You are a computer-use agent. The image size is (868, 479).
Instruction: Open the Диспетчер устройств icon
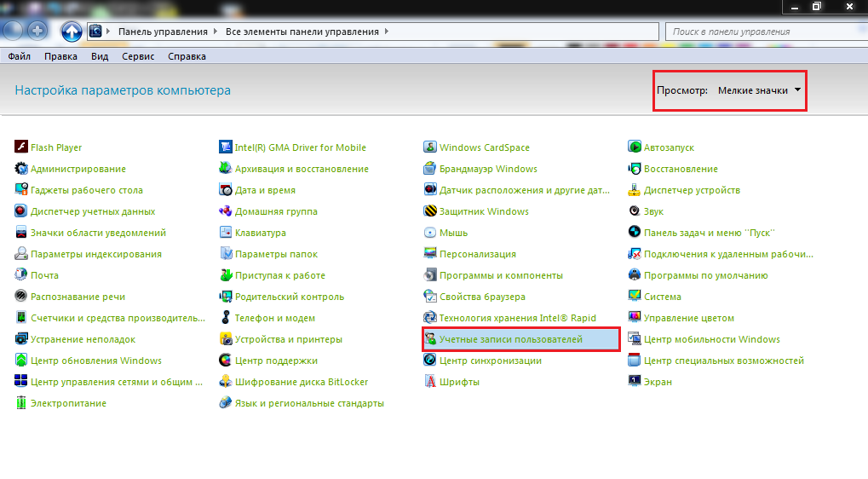[x=635, y=189]
